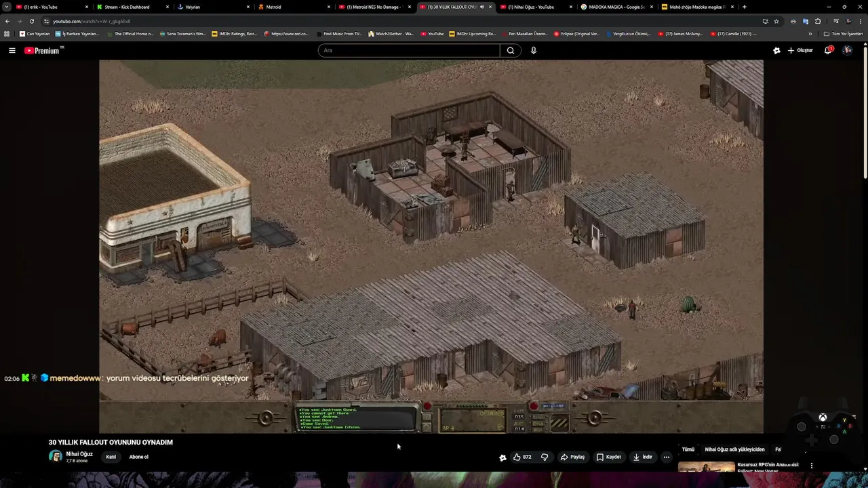Viewport: 868px width, 488px height.
Task: Click the star icon left of the like button
Action: (502, 457)
